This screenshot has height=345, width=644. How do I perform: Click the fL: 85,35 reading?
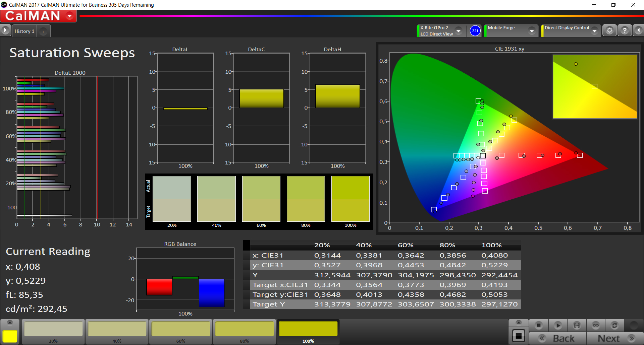(x=24, y=295)
